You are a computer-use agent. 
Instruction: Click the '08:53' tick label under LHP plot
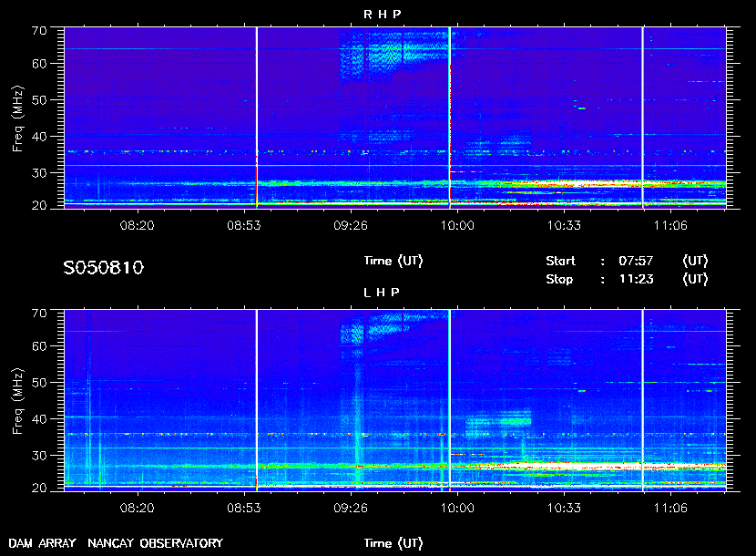point(244,509)
